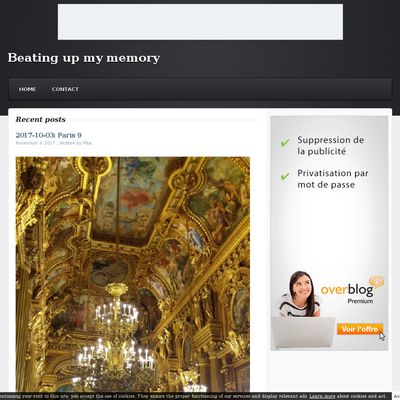Screen dimensions: 400x400
Task: Click the green checkmark beside Suppression de la publicité
Action: (285, 143)
